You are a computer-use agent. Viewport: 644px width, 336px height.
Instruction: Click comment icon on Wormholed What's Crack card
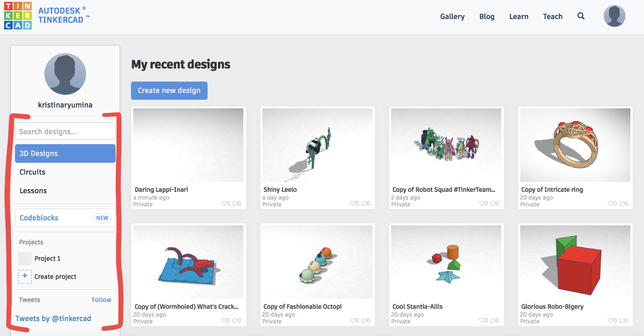235,321
